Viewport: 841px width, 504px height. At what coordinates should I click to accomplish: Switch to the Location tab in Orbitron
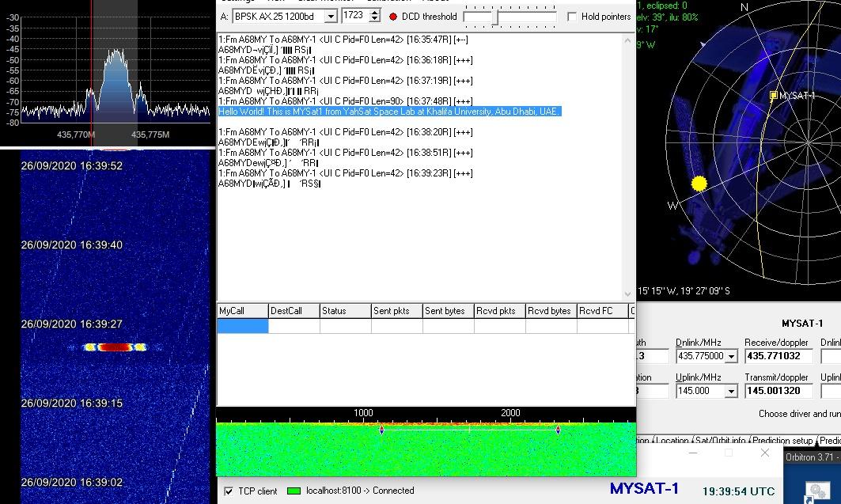coord(672,440)
